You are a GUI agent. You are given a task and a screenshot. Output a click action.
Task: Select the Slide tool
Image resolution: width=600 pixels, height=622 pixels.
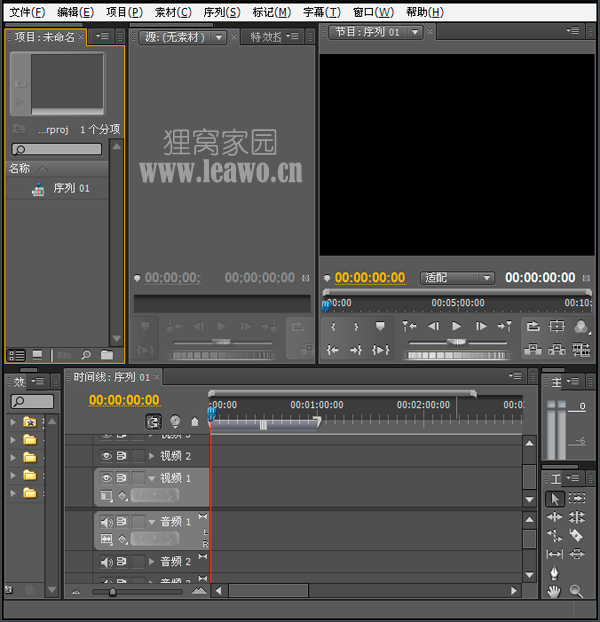pyautogui.click(x=577, y=554)
